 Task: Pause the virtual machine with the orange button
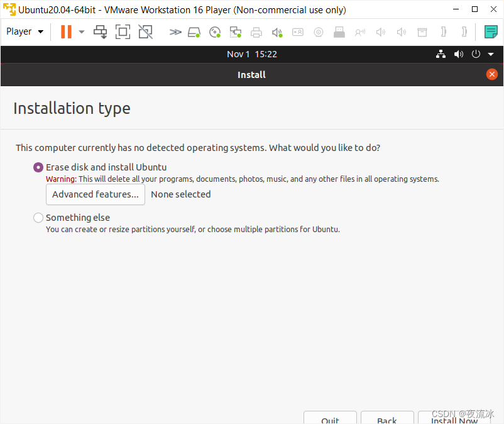click(66, 32)
